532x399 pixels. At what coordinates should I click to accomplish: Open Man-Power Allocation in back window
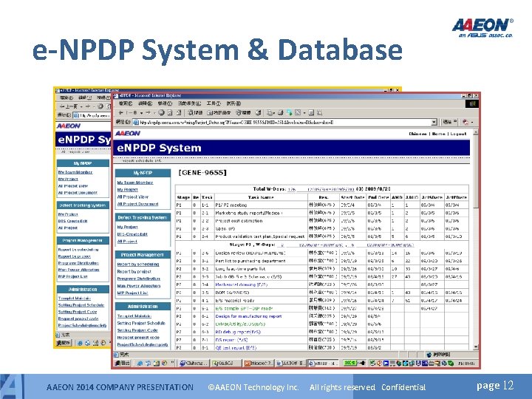(x=79, y=270)
